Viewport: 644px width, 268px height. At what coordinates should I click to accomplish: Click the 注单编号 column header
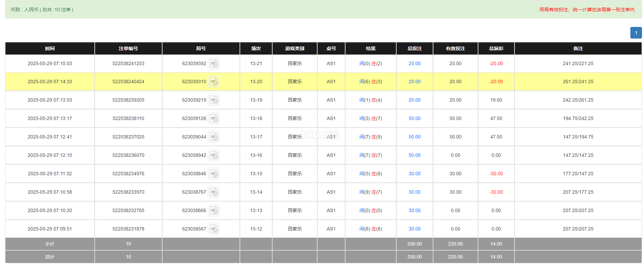[x=128, y=48]
